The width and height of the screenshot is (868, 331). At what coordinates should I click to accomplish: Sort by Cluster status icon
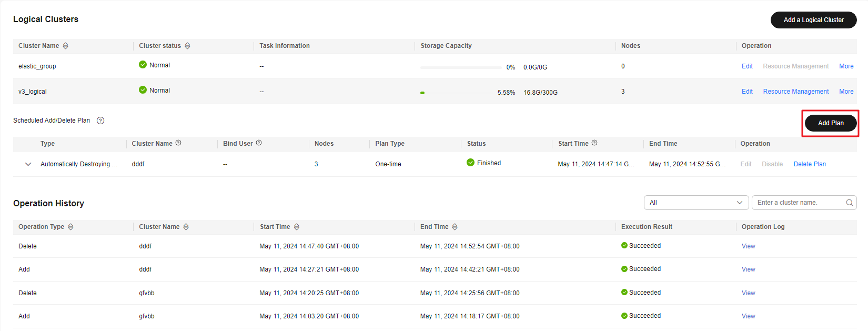(x=187, y=46)
